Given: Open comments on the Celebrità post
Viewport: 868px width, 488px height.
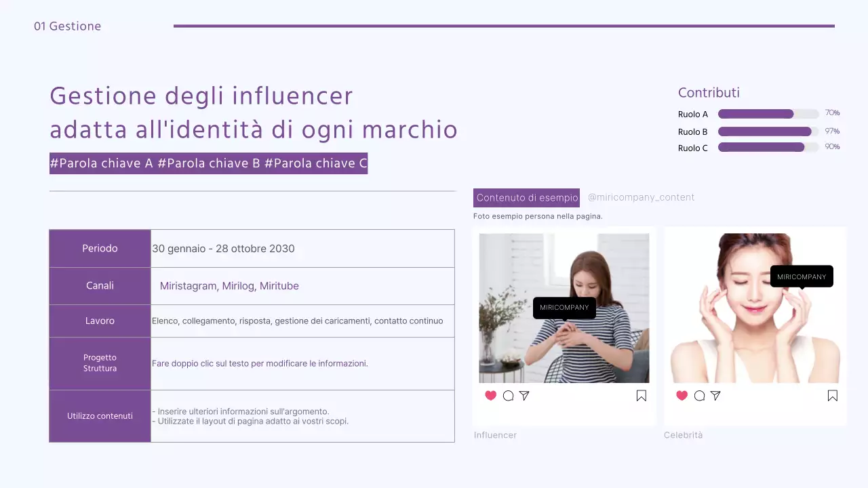Looking at the screenshot, I should coord(698,395).
